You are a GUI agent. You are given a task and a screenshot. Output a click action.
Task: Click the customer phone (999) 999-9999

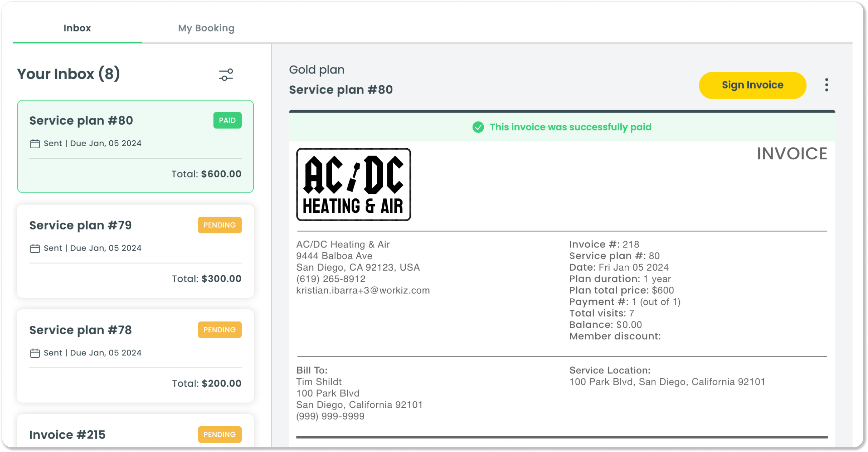(x=330, y=416)
